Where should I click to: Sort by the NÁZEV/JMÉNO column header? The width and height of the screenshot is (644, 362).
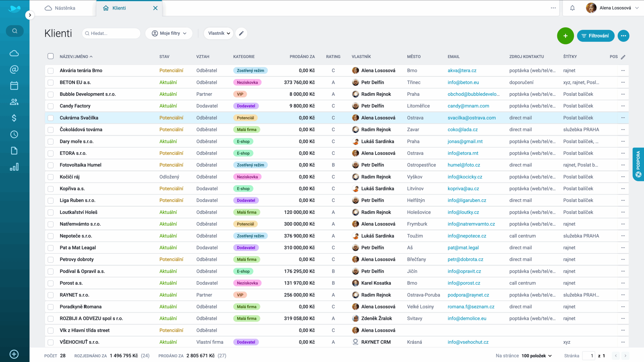tap(76, 57)
